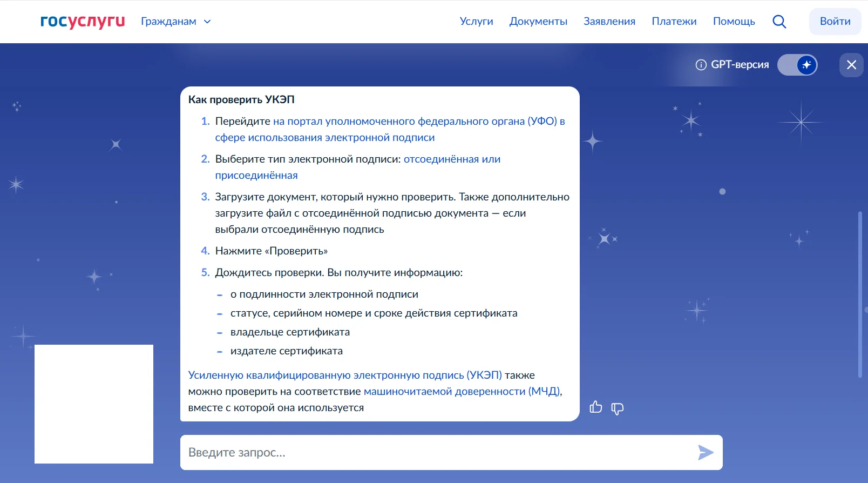
Task: Toggle the GPT-версия switch
Action: click(797, 65)
